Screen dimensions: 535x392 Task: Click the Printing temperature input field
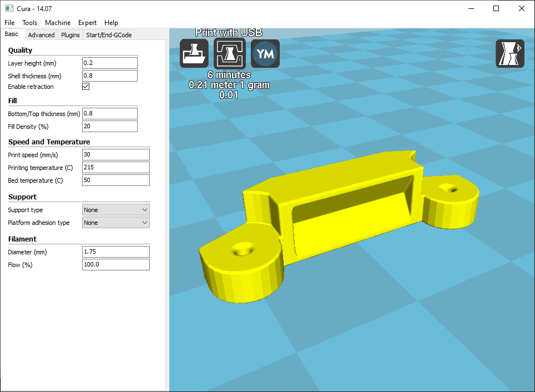coord(115,167)
